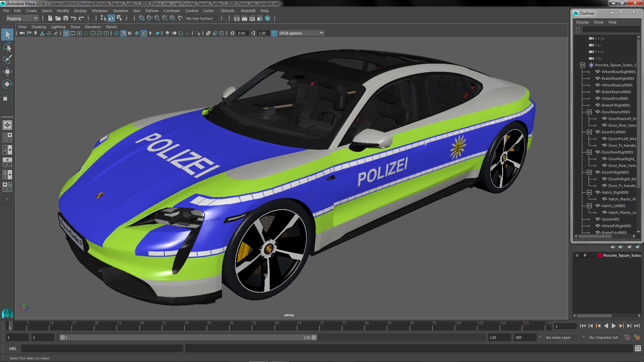Toggle view transform ON button
This screenshot has width=644, height=362.
tap(274, 33)
